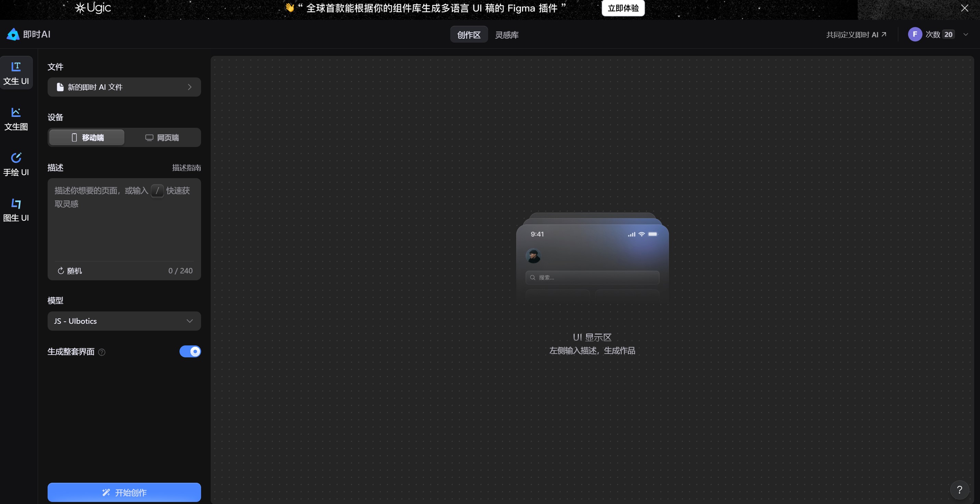
Task: Click the 生成整套界面 info tooltip icon
Action: [x=102, y=352]
